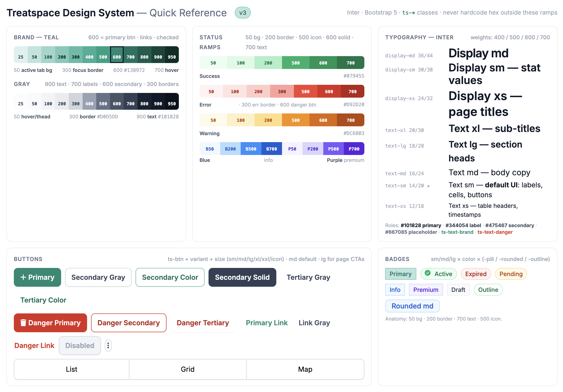
Task: Click the blue Info badge
Action: 395,290
